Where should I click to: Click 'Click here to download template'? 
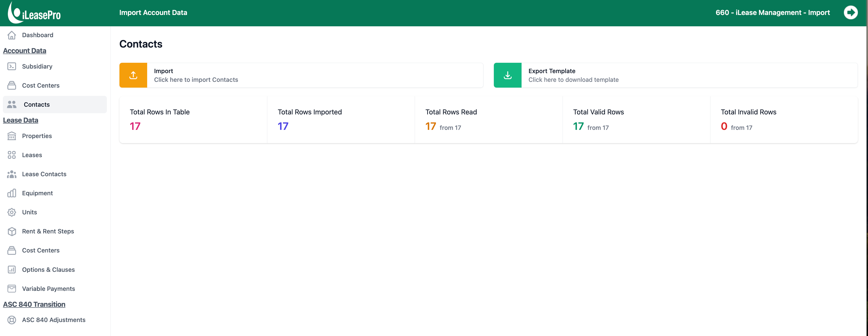(x=573, y=80)
